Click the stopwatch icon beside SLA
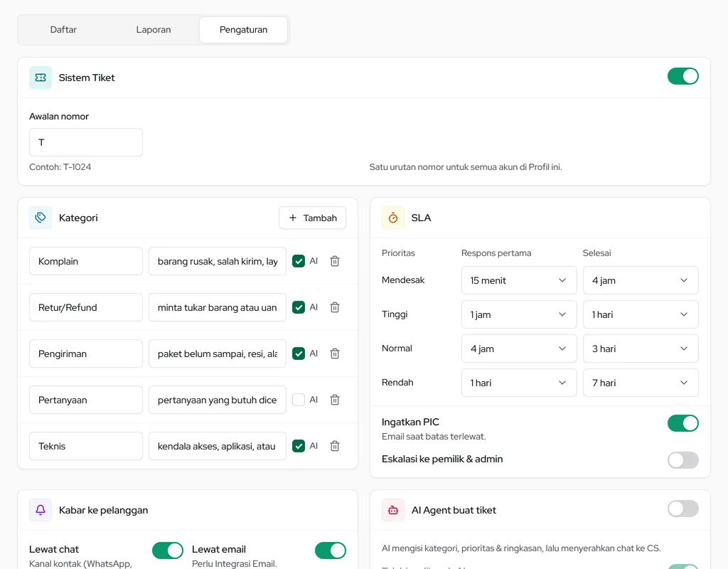Screen dimensions: 728x569 pyautogui.click(x=392, y=218)
